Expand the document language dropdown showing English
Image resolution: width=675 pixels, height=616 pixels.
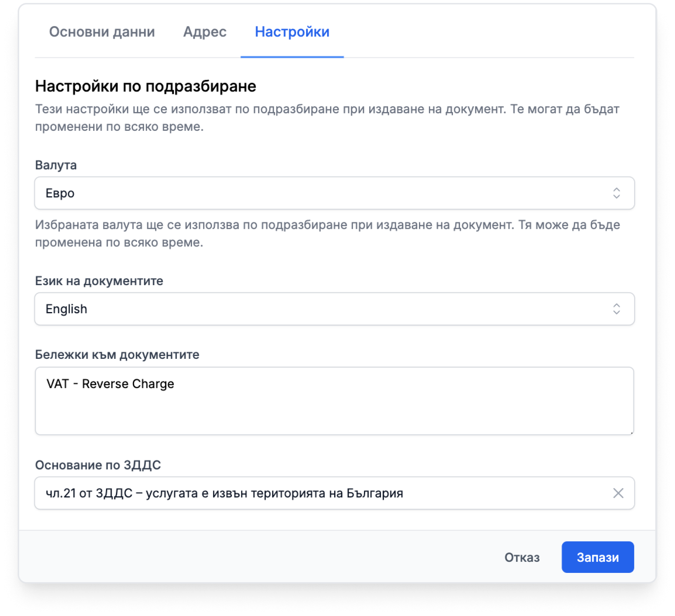coord(334,309)
